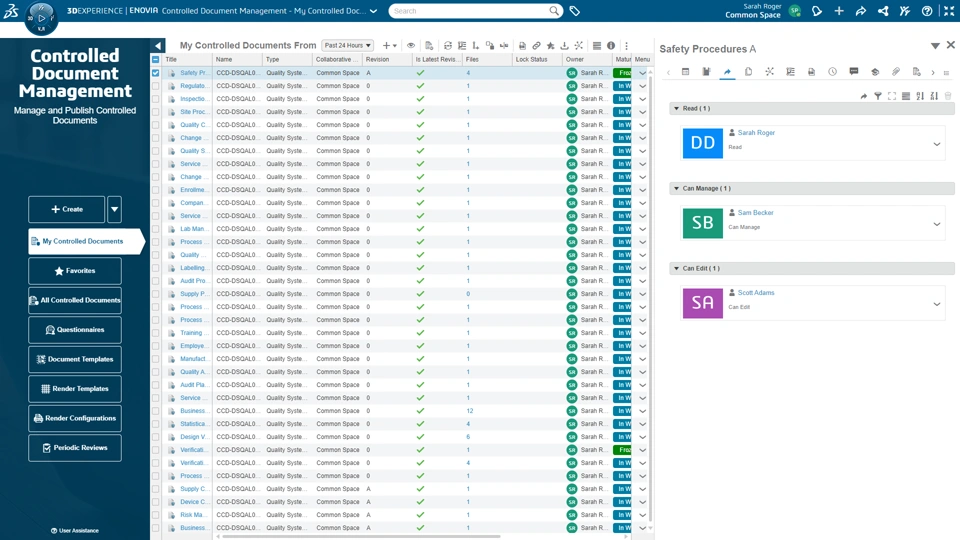Collapse the Can Edit (1) section

(x=677, y=268)
